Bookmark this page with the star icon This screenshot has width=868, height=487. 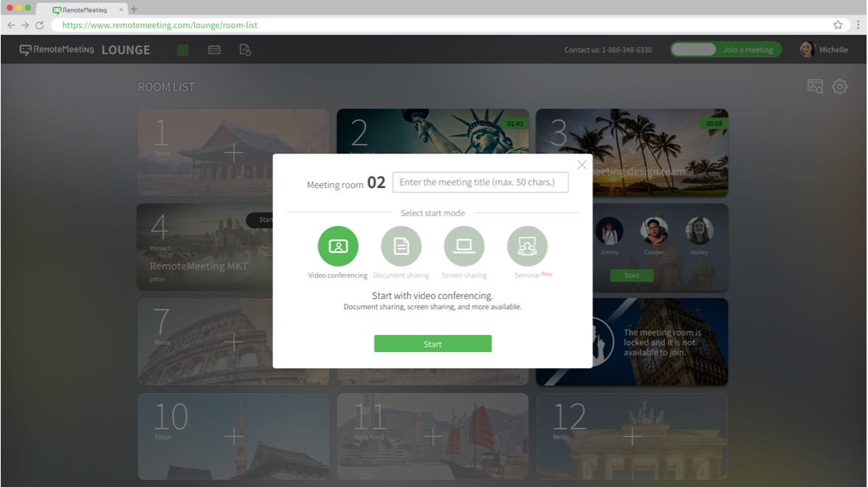click(838, 25)
